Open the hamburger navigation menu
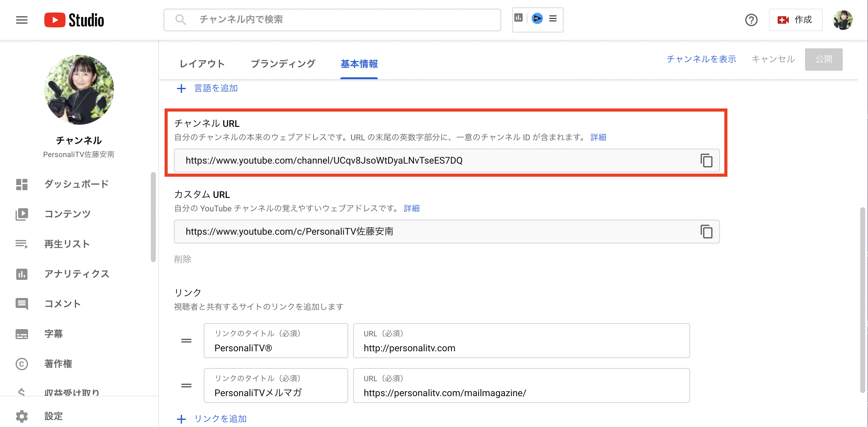This screenshot has width=868, height=427. (x=22, y=20)
